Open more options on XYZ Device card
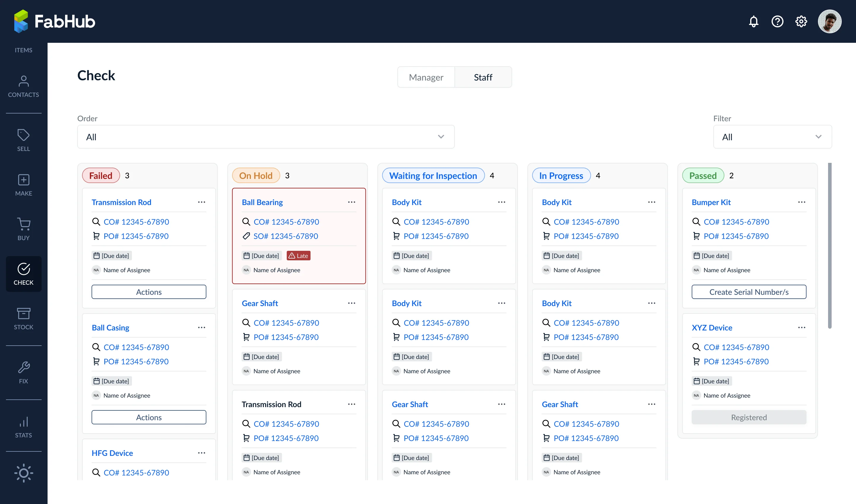Viewport: 856px width, 504px height. pyautogui.click(x=802, y=327)
